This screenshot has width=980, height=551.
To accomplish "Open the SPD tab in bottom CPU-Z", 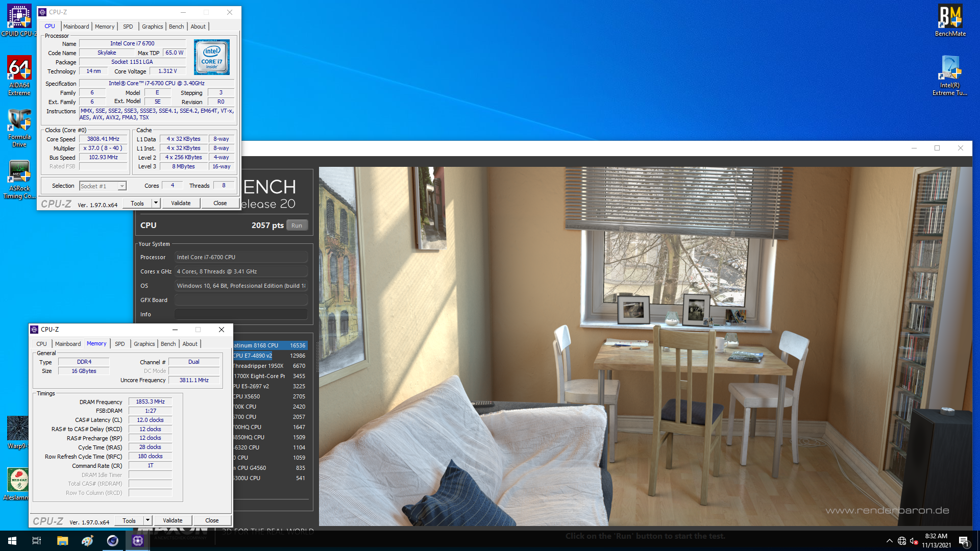I will coord(120,344).
